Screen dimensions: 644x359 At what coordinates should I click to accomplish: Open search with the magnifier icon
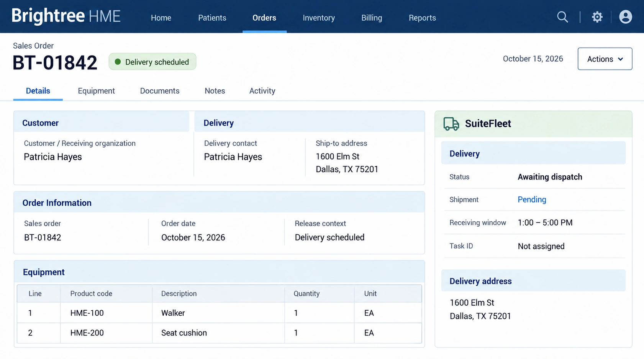tap(562, 17)
